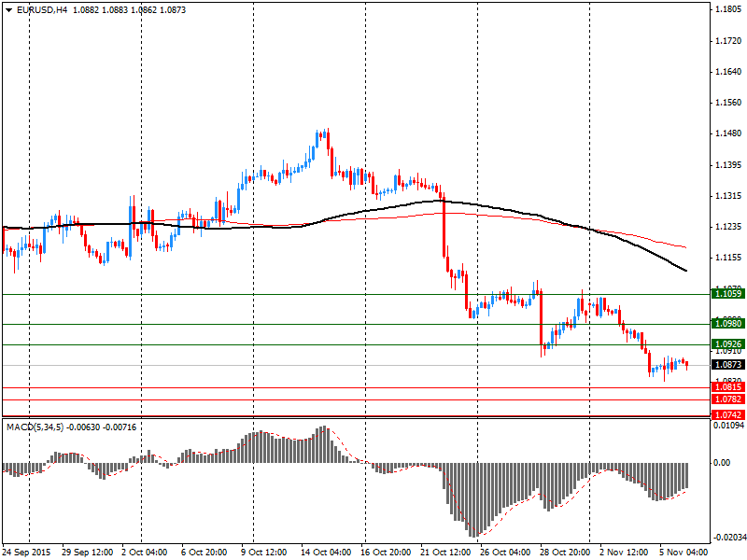Viewport: 747px width, 560px height.
Task: Click the 6 Oct 20:00 time label
Action: point(204,553)
